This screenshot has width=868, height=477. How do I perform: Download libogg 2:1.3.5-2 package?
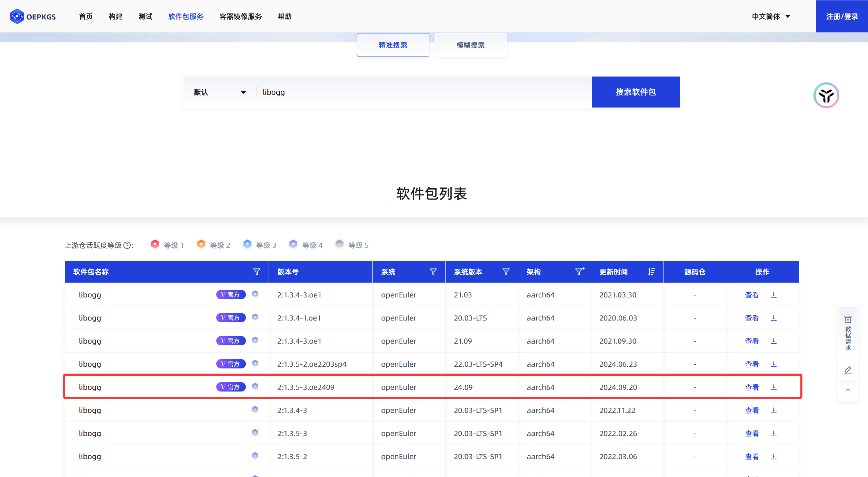[774, 456]
